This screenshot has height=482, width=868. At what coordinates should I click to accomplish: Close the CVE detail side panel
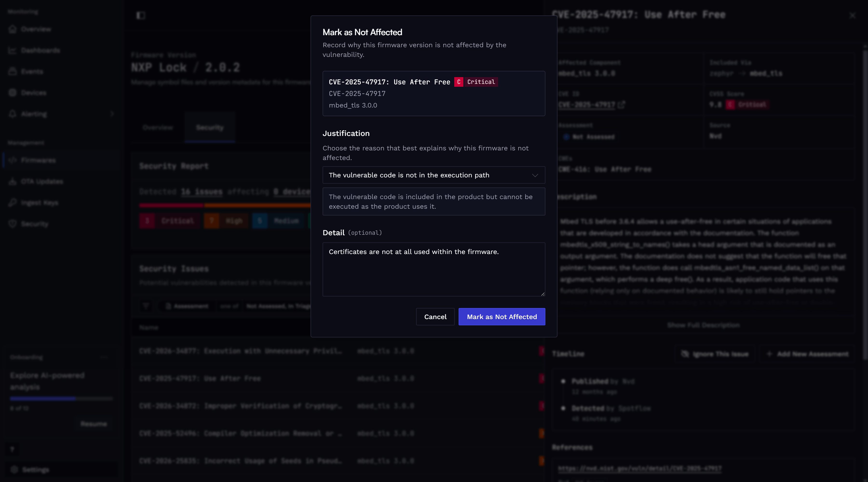click(x=853, y=15)
